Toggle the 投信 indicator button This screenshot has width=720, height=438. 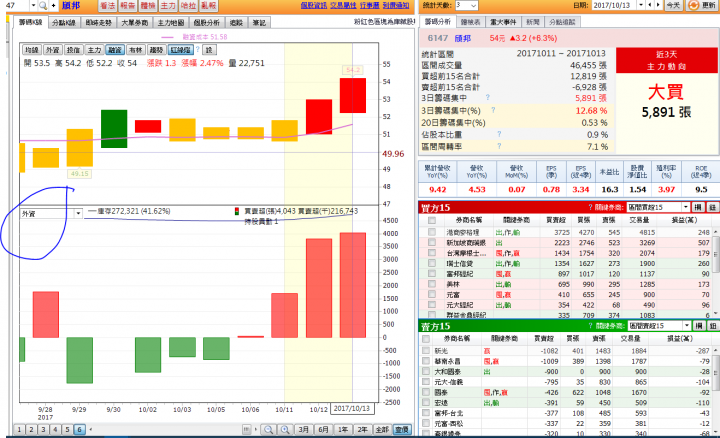click(x=73, y=50)
